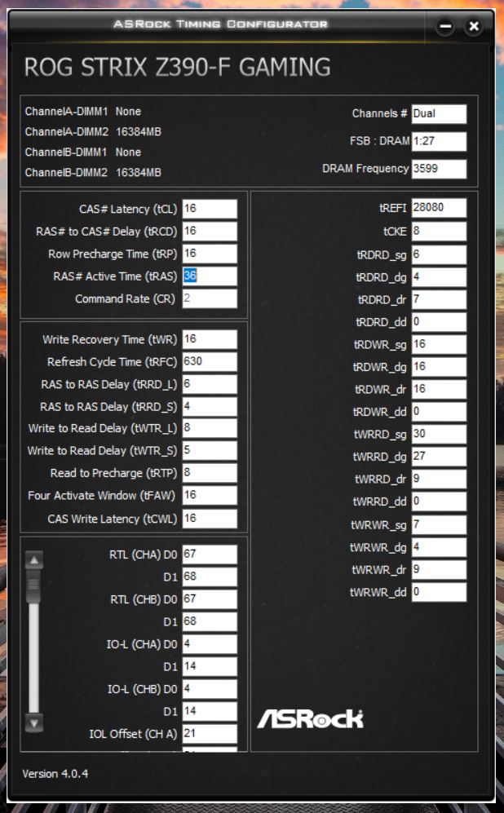Edit the CAS# Latency (tCL) value
Screen dimensions: 504x813
tap(210, 209)
